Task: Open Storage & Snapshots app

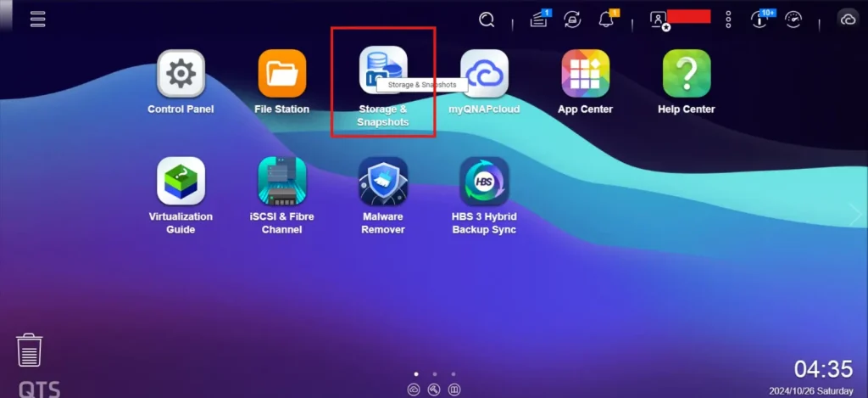Action: pyautogui.click(x=383, y=70)
